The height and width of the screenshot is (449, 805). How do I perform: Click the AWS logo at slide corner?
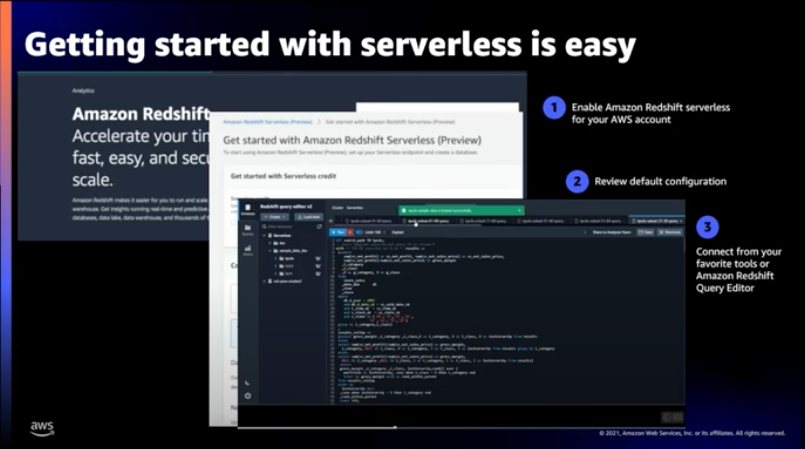pos(42,428)
